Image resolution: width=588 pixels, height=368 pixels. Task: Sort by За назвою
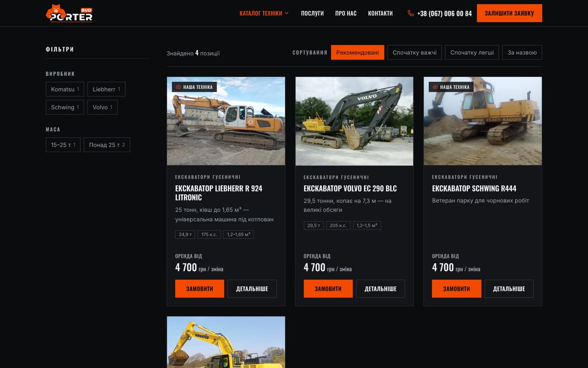tap(522, 52)
